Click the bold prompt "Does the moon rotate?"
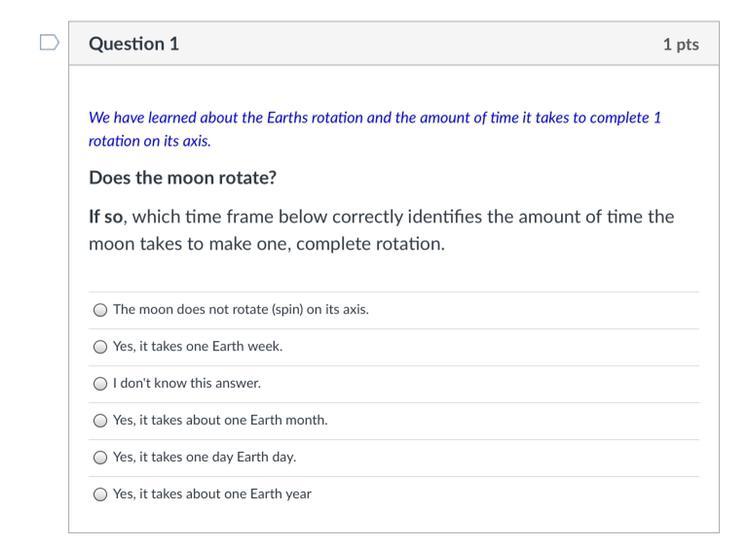This screenshot has height=544, width=748. pyautogui.click(x=183, y=178)
